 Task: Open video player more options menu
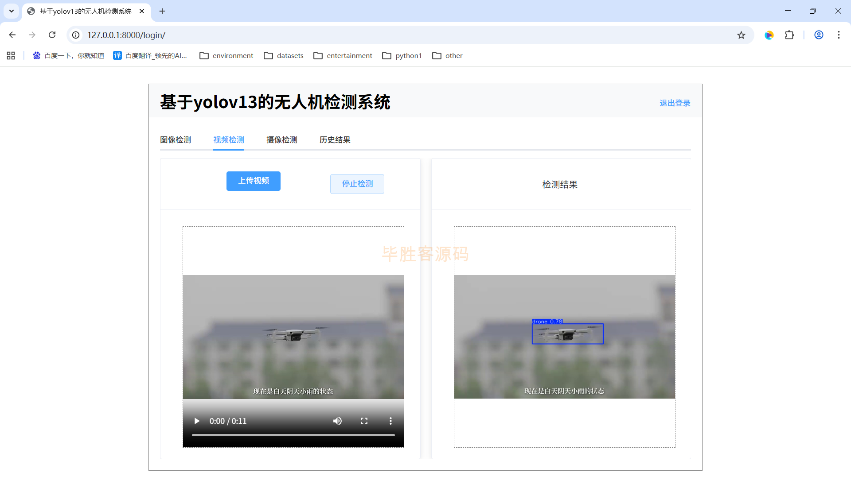click(x=390, y=421)
